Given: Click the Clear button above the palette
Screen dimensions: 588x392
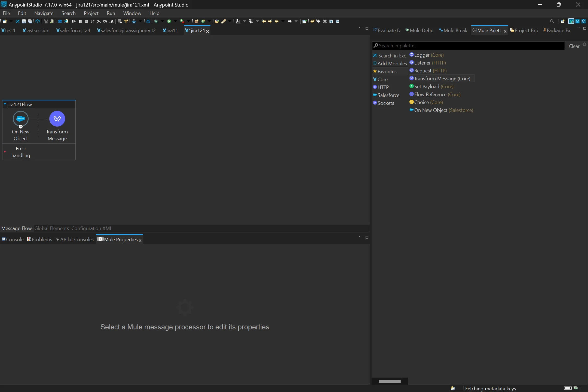Looking at the screenshot, I should point(574,46).
